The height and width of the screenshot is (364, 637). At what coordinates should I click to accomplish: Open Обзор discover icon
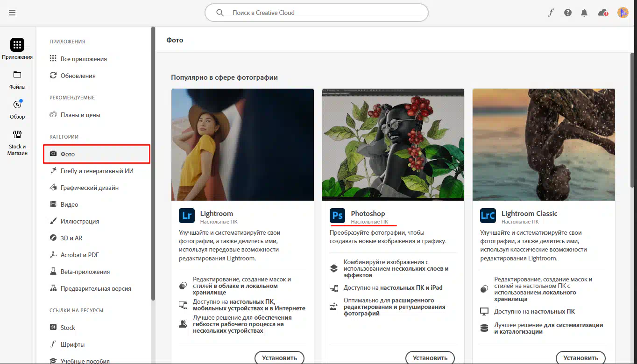click(x=17, y=105)
